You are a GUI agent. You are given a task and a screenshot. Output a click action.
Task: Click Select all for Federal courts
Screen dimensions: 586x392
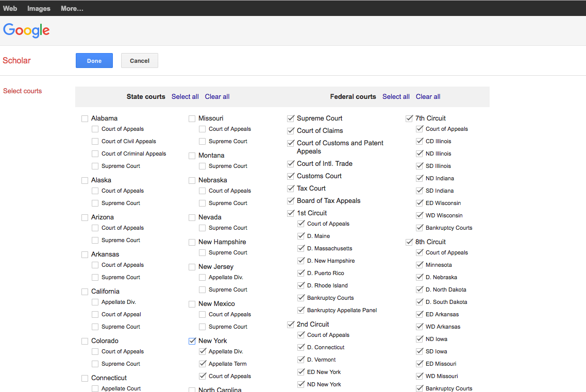tap(396, 96)
